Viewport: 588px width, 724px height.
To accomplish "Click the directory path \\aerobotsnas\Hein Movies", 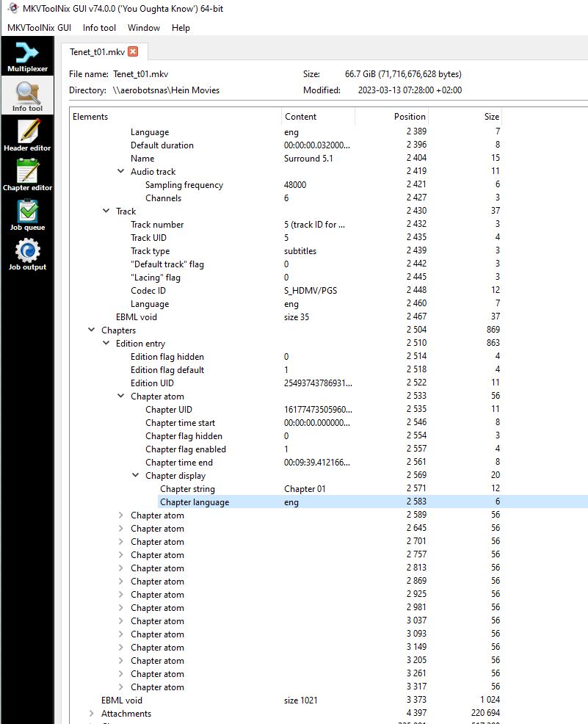I will [x=166, y=90].
